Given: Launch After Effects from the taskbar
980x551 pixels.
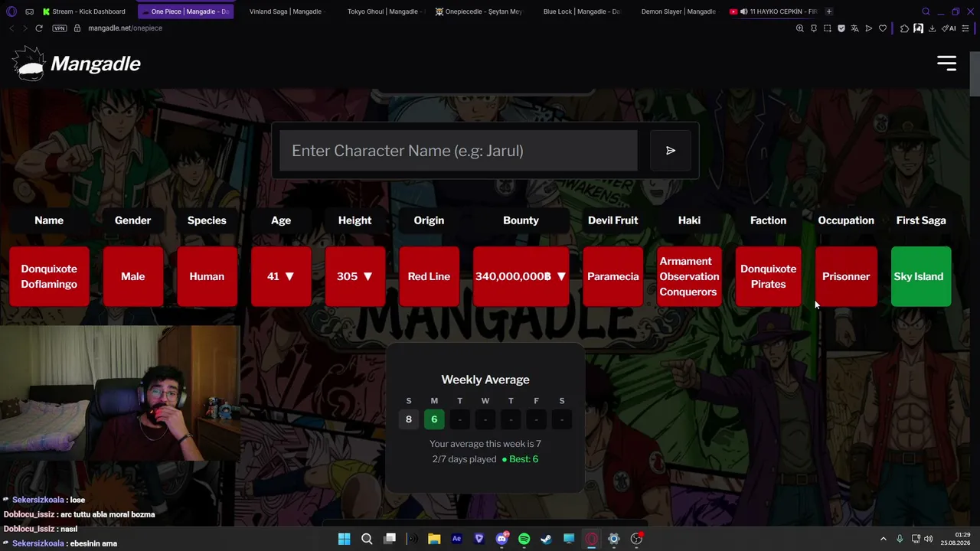Looking at the screenshot, I should (457, 539).
